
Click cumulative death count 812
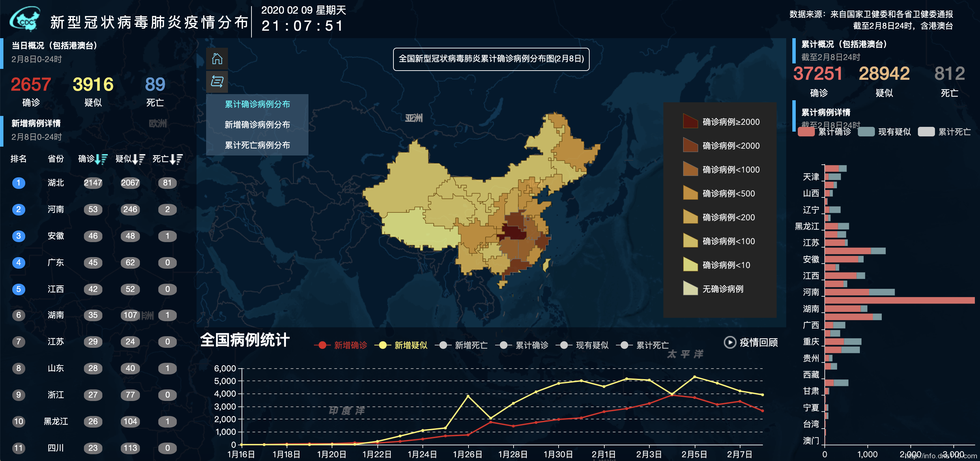click(950, 73)
